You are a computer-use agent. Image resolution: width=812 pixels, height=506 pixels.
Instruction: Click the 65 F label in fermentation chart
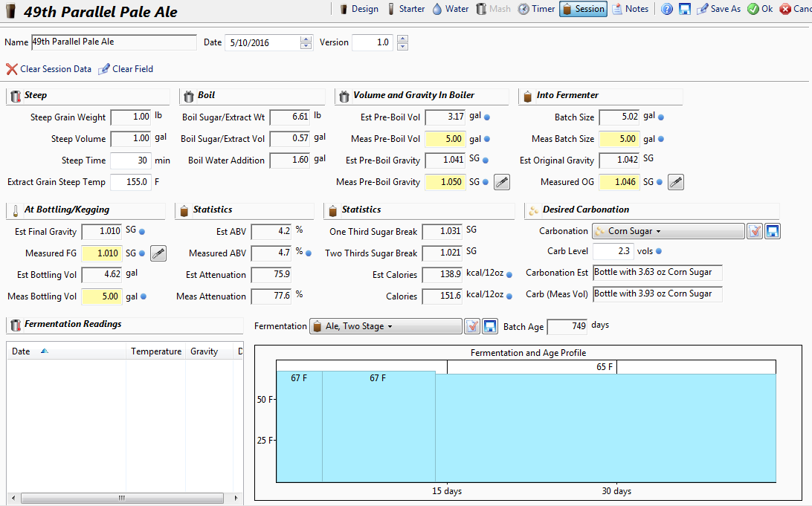pyautogui.click(x=605, y=367)
